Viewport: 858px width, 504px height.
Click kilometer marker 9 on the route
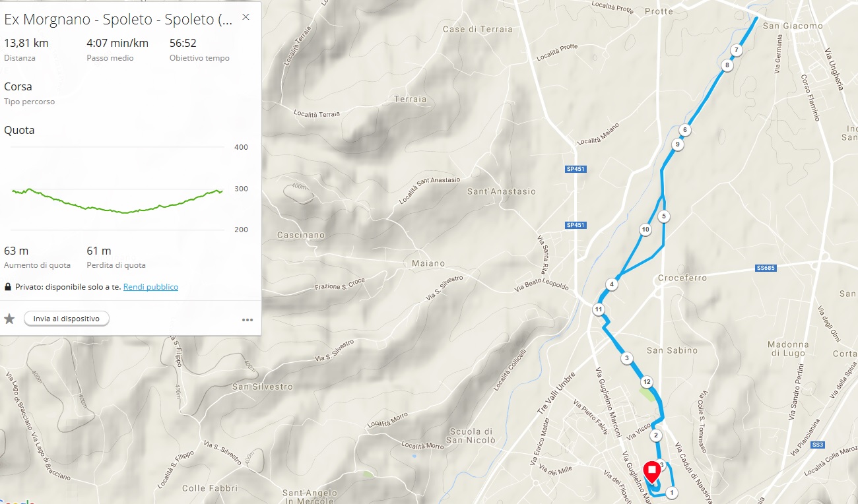click(x=677, y=144)
